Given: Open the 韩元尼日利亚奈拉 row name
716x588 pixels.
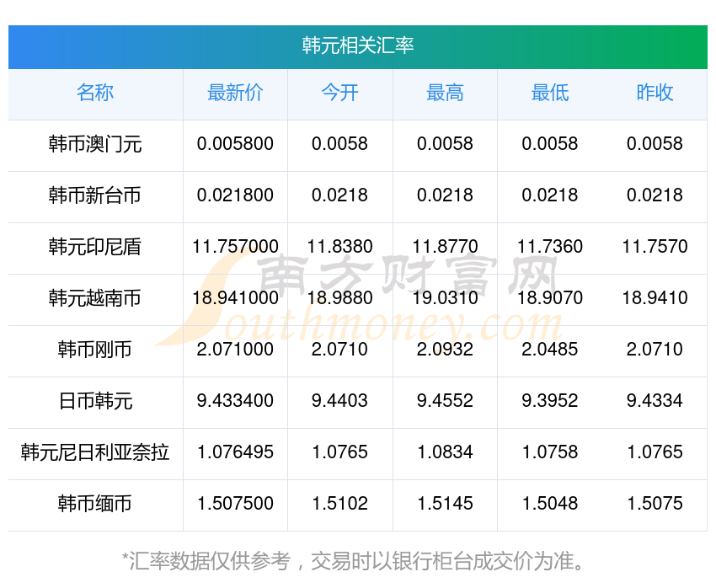Looking at the screenshot, I should coord(95,452).
